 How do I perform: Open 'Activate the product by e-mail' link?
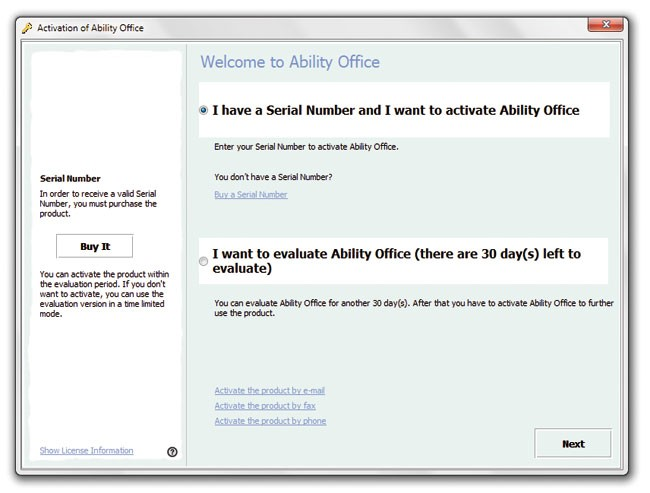269,391
